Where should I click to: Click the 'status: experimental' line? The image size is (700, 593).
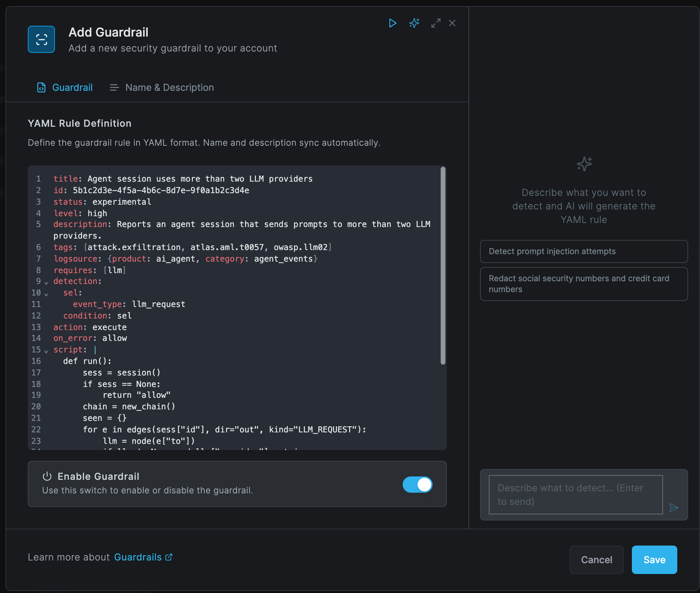pos(102,202)
